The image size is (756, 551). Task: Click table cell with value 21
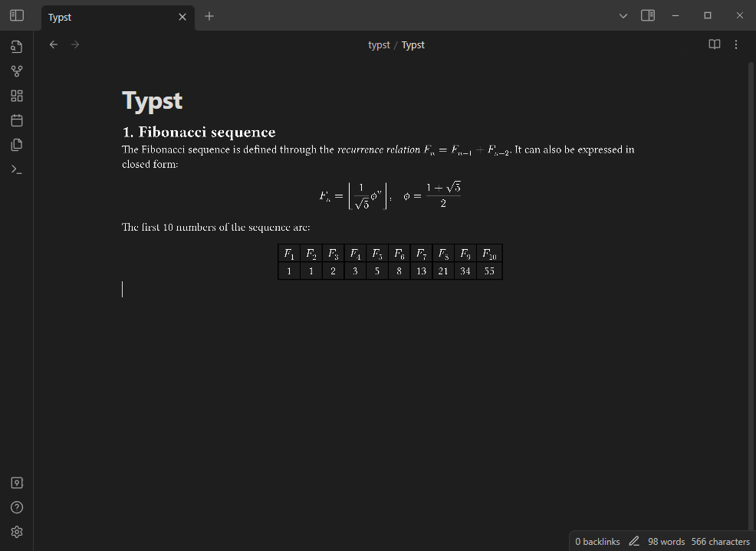coord(443,271)
